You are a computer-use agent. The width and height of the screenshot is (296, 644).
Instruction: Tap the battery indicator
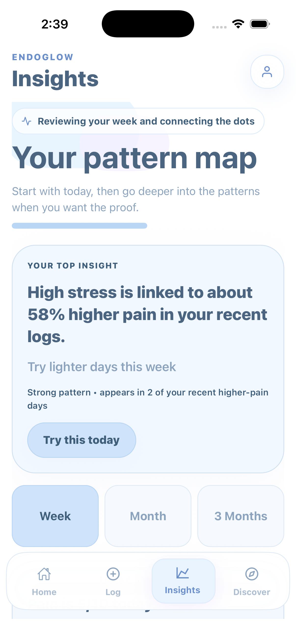pyautogui.click(x=259, y=23)
